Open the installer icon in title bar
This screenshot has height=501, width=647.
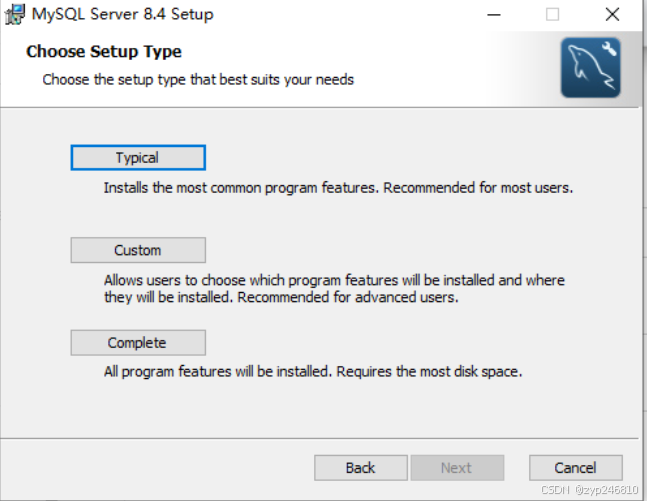click(15, 14)
